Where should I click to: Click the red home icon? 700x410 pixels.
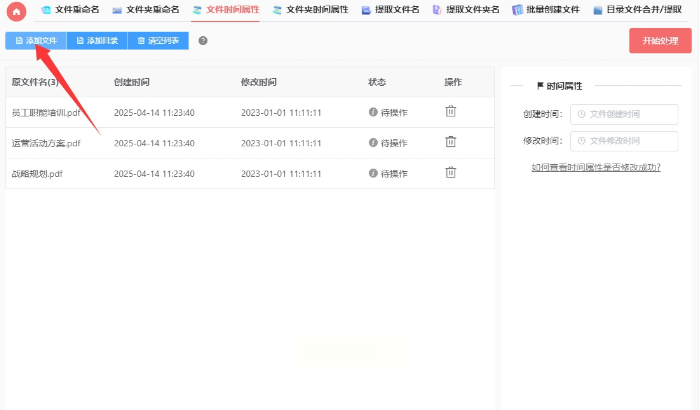(16, 10)
